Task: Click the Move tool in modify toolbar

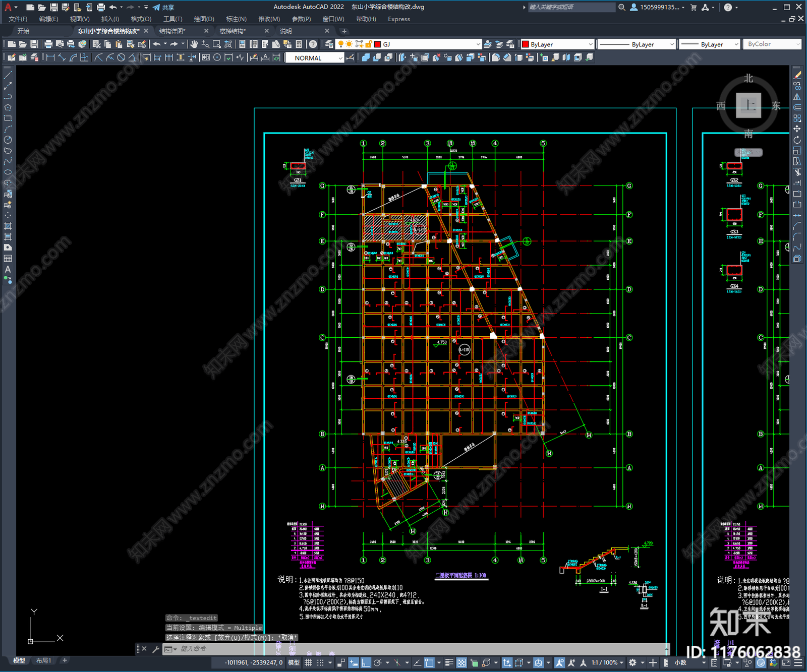Action: [797, 129]
